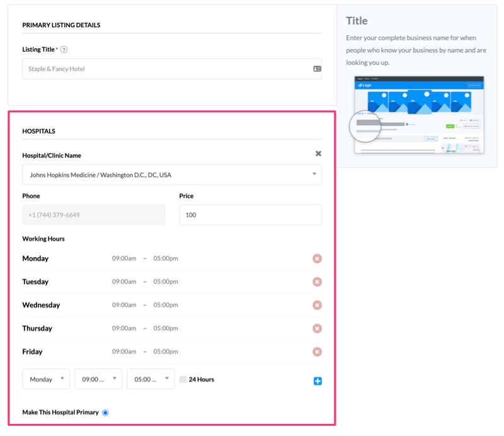Click the Friday 05:00pm end time text
This screenshot has height=436, width=504.
pos(166,352)
